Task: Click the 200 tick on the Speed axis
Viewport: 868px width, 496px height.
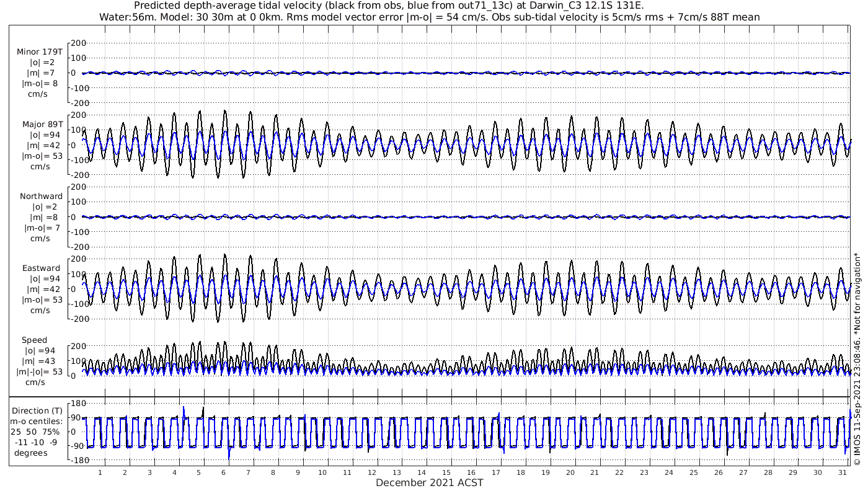Action: (77, 346)
